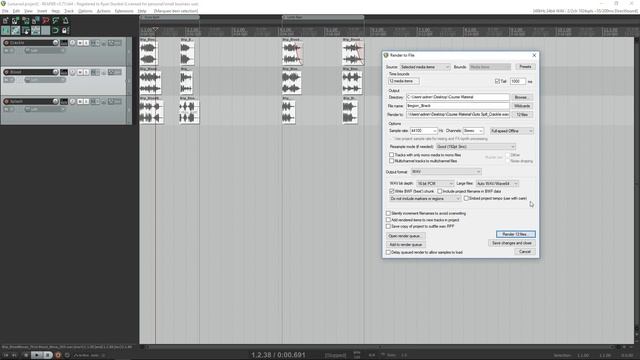Viewport: 640px width, 360px height.
Task: Solo the Crackle track
Action: coord(86,43)
